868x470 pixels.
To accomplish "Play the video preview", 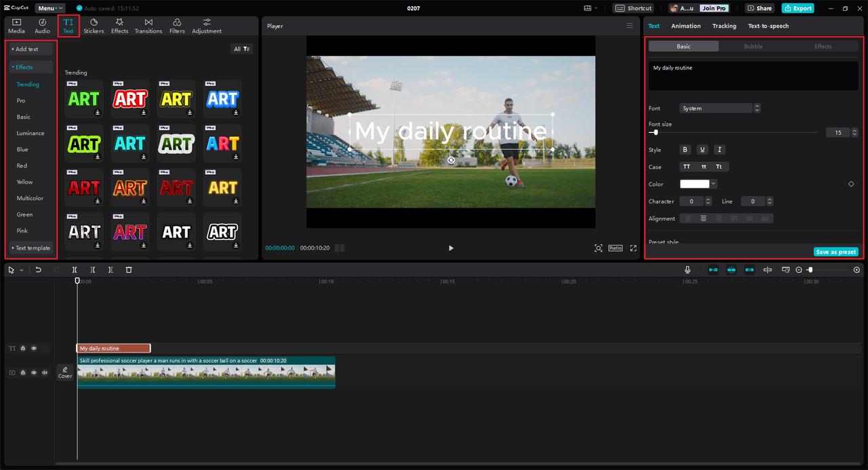I will point(451,248).
